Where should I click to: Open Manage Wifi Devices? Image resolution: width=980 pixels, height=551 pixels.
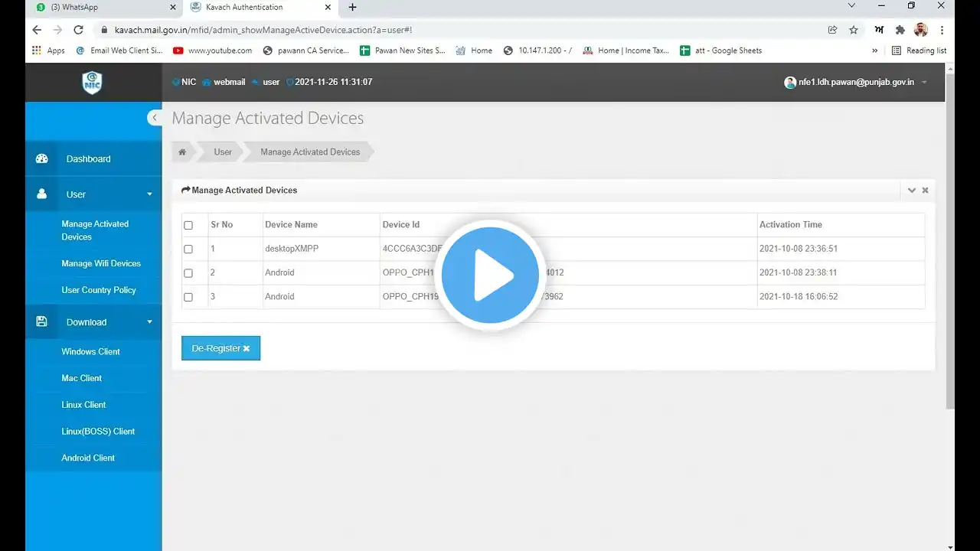(101, 263)
